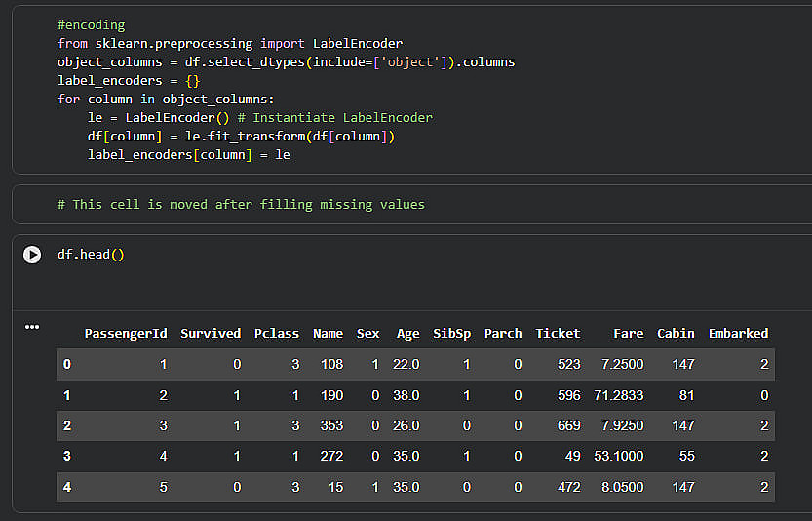This screenshot has width=812, height=521.
Task: Click the PassengerId column header
Action: point(126,334)
